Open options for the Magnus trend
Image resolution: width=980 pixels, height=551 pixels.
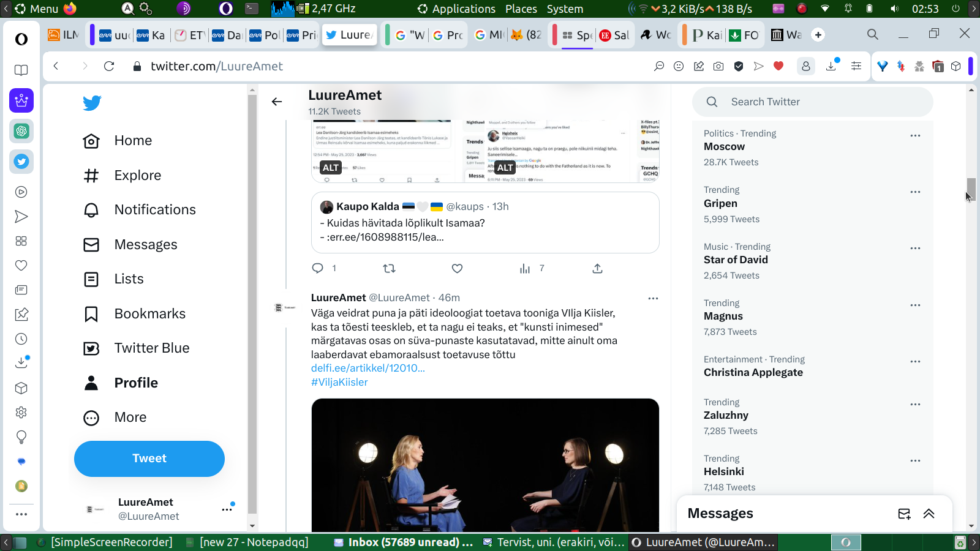915,305
